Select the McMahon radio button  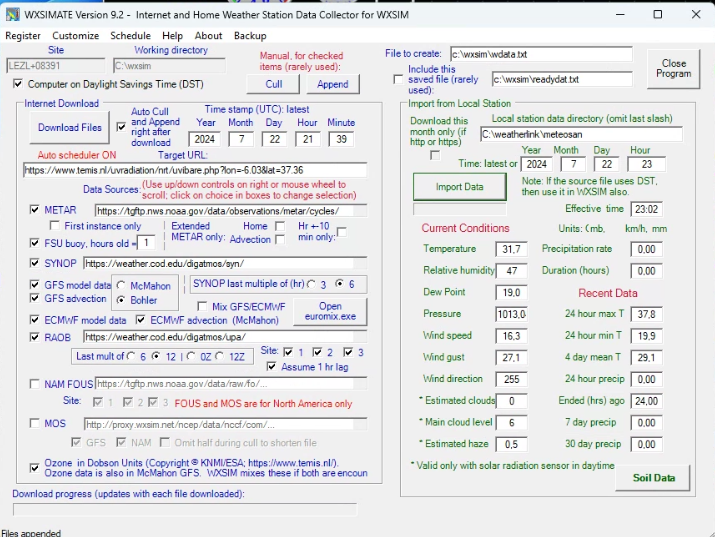point(121,285)
